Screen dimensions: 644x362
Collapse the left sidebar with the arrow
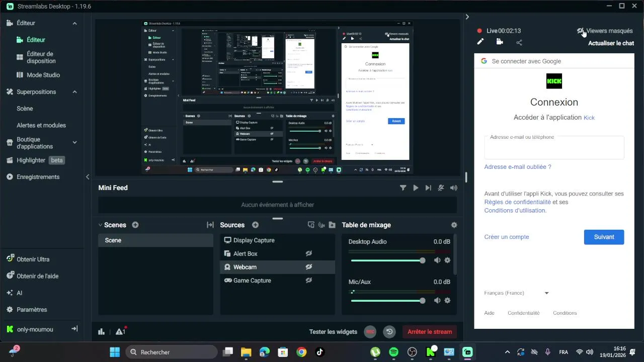click(x=88, y=177)
